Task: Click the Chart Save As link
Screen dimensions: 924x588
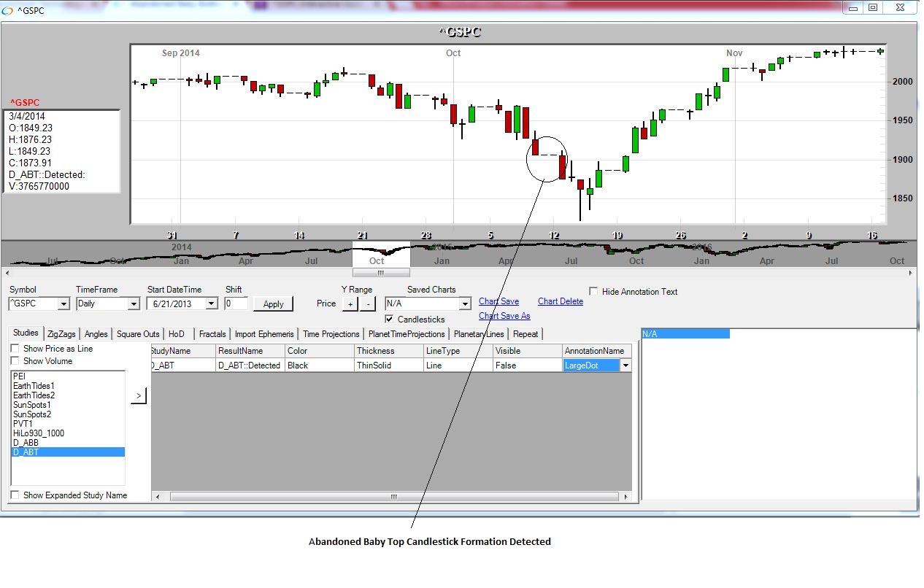Action: pos(504,316)
